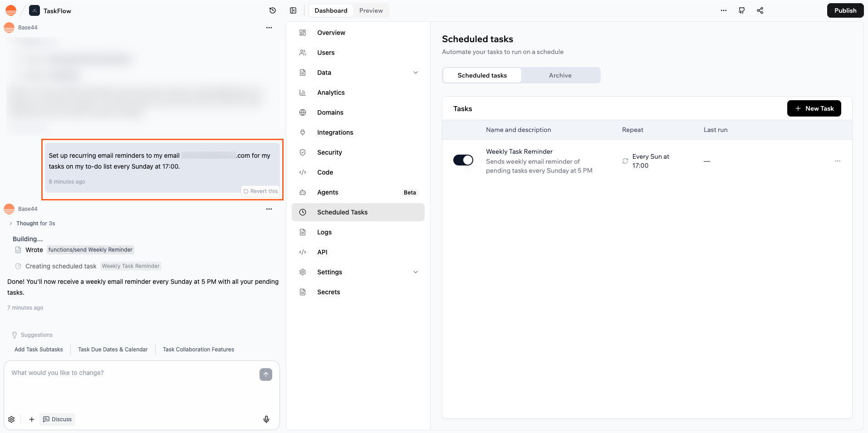Click the share icon in the top bar
Image resolution: width=868 pixels, height=433 pixels.
pos(760,10)
